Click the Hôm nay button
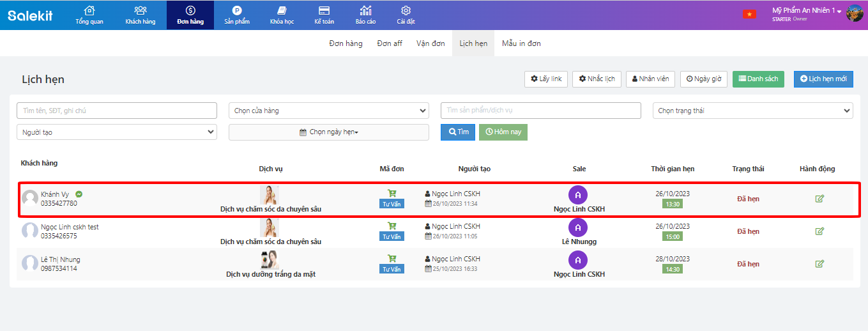This screenshot has width=868, height=331. coord(503,132)
